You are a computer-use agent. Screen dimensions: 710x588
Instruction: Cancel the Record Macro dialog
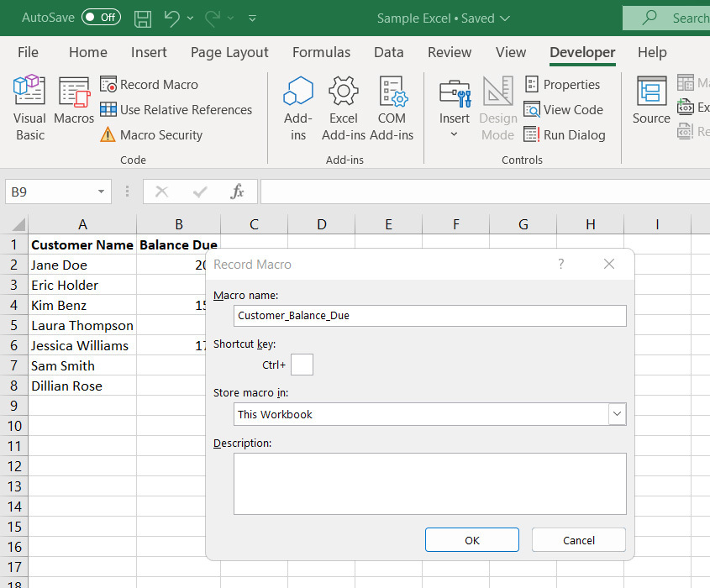click(578, 539)
